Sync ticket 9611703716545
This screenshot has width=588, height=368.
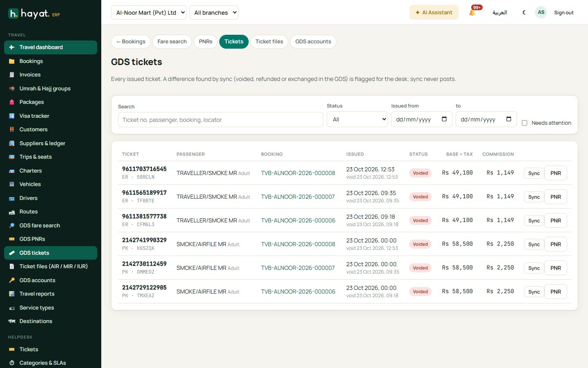(534, 173)
